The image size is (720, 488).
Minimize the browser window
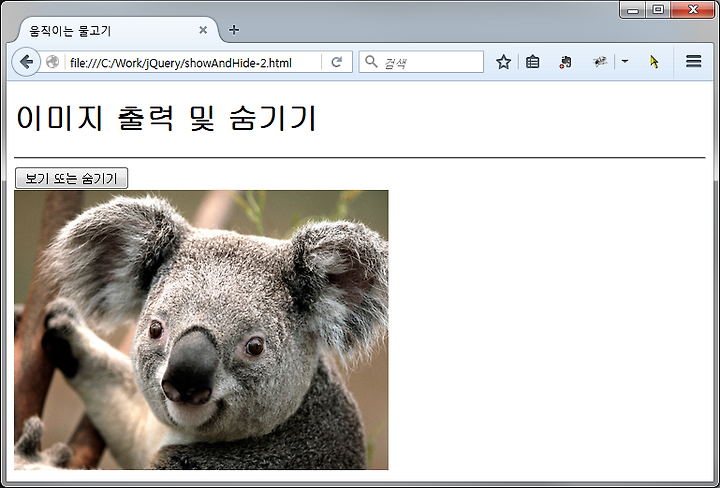pos(633,10)
